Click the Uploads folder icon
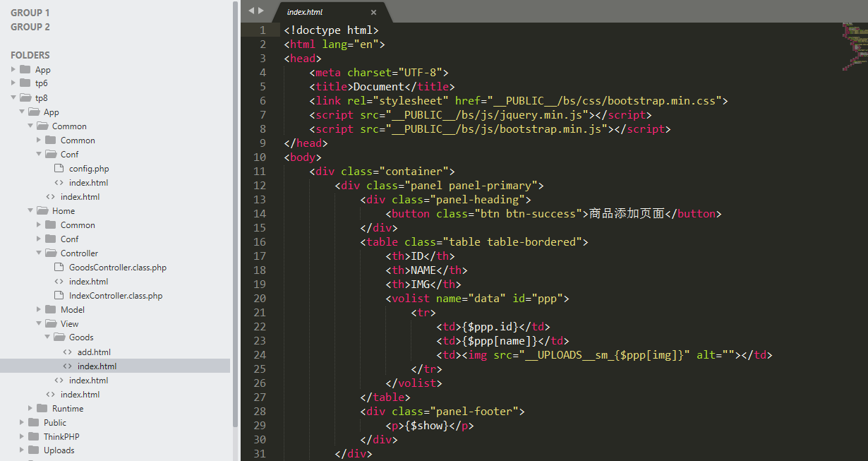868x461 pixels. pyautogui.click(x=34, y=450)
